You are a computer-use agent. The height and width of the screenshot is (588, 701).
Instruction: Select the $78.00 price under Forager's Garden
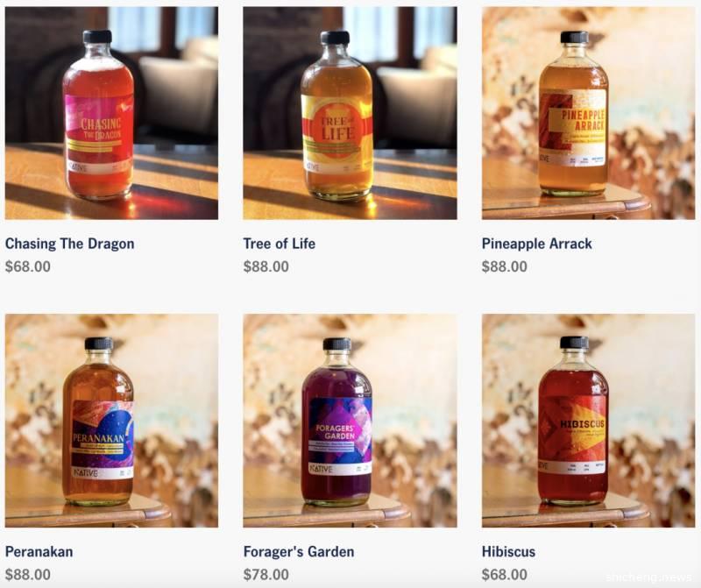(266, 574)
